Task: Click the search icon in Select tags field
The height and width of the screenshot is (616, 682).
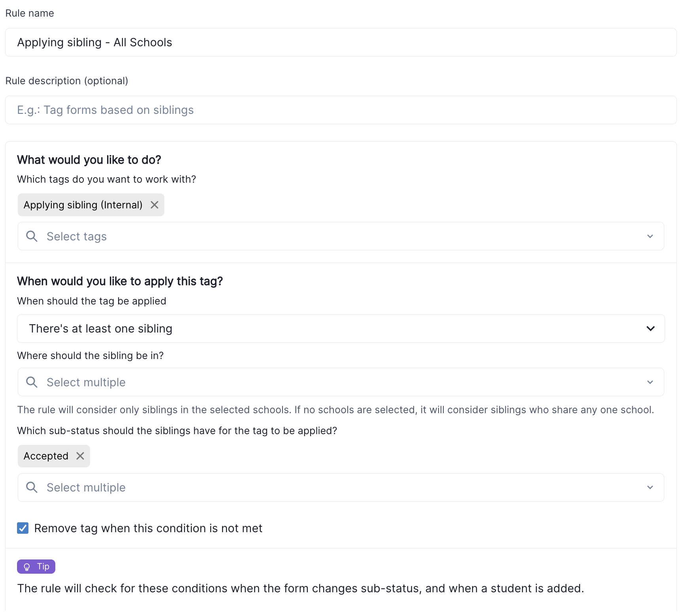Action: pos(32,236)
